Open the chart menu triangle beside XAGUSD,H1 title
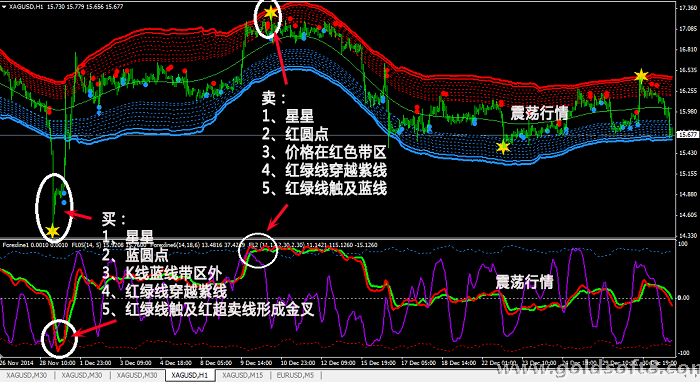The width and height of the screenshot is (700, 382). [4, 7]
